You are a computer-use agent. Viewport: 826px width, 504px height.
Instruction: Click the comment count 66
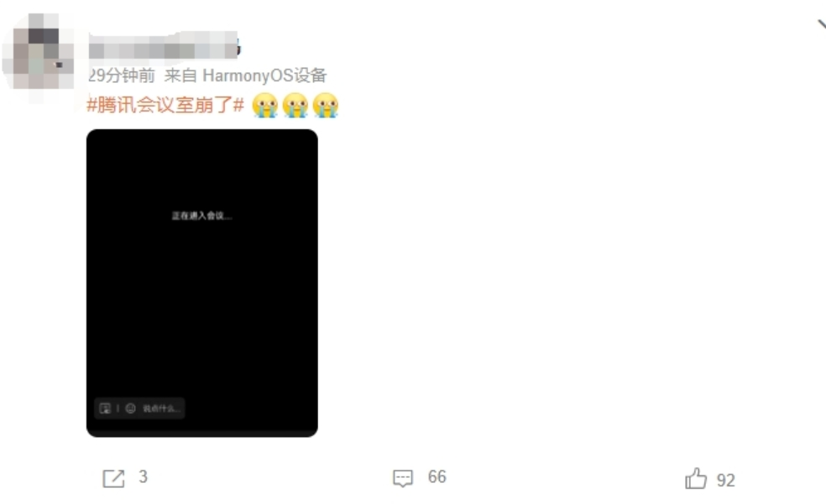point(437,476)
